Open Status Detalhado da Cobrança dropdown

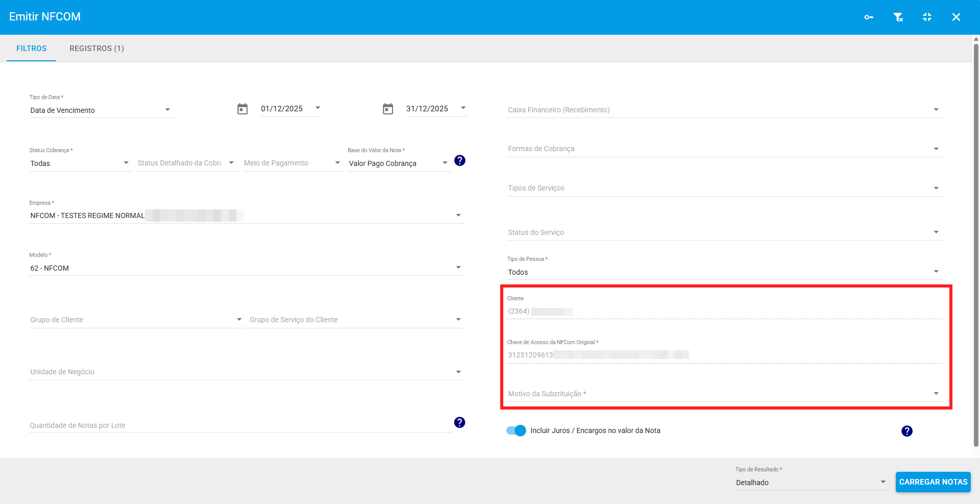click(x=187, y=163)
